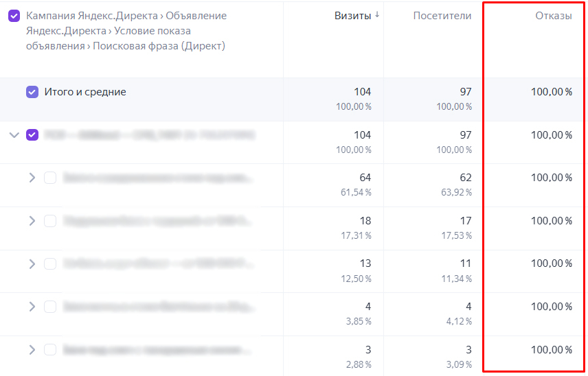Uncheck the Итого и средние checkbox

(x=32, y=92)
